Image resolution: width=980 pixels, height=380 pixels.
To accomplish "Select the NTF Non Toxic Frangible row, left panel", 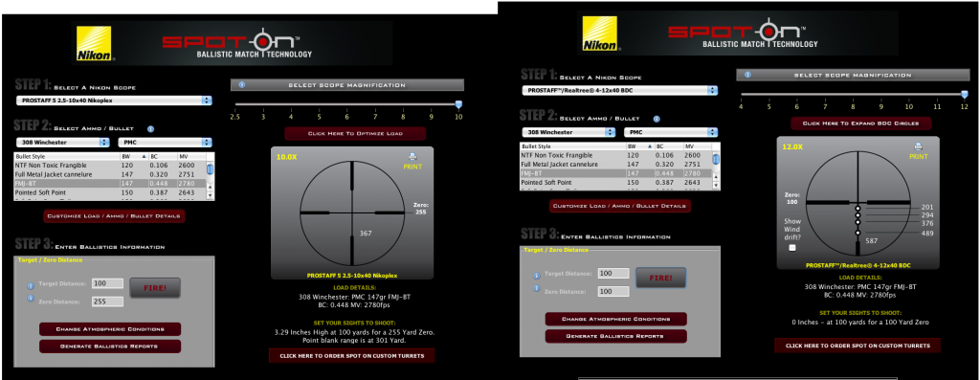I will coord(110,165).
